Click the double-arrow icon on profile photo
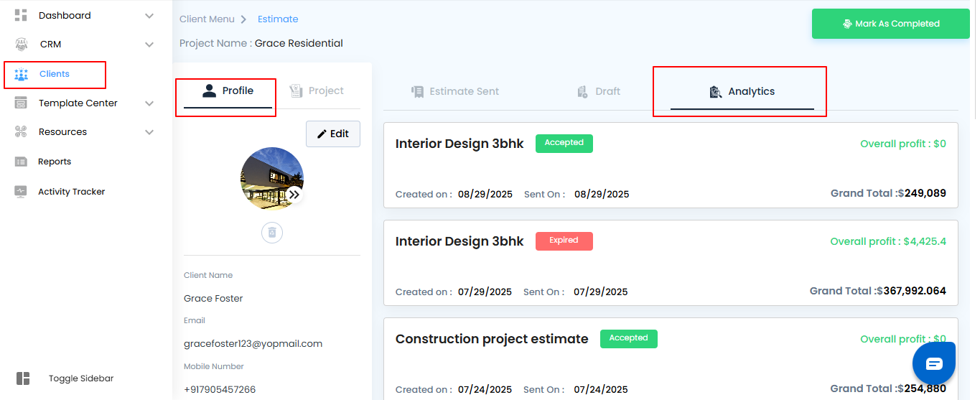 294,195
